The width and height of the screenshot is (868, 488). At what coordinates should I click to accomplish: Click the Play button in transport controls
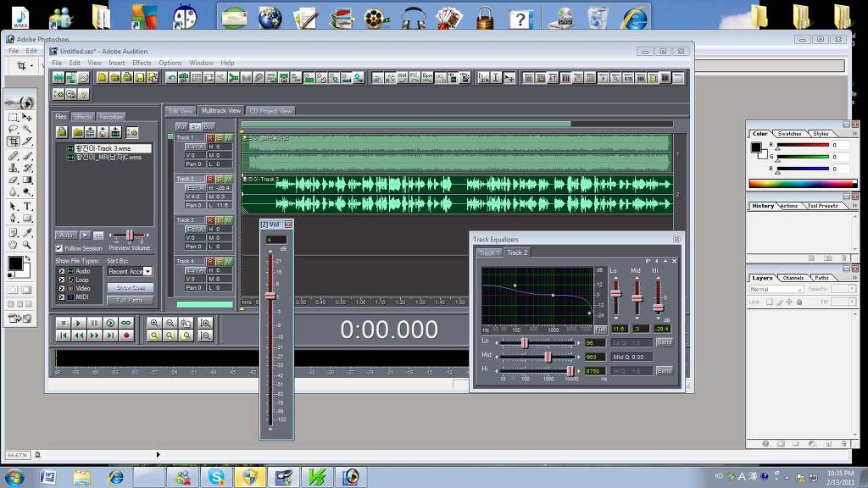pos(78,323)
